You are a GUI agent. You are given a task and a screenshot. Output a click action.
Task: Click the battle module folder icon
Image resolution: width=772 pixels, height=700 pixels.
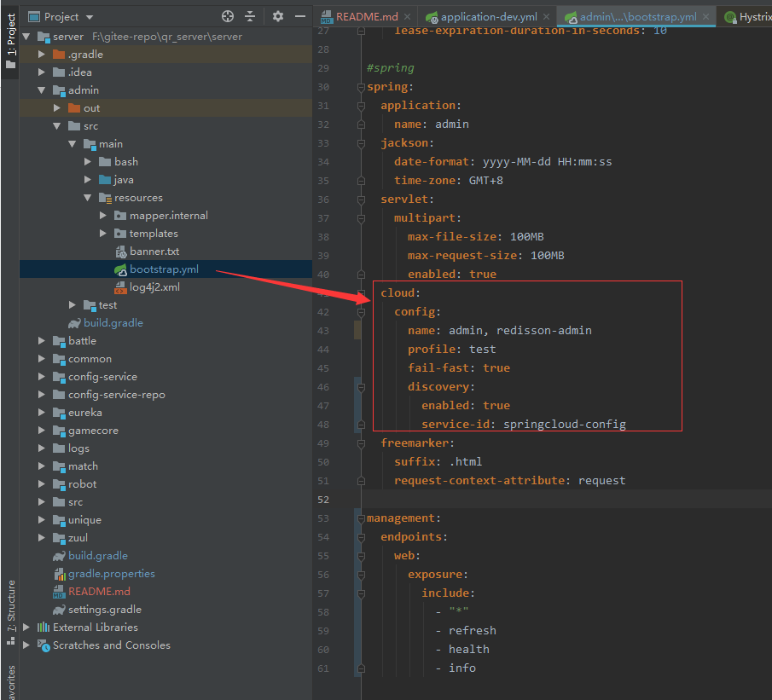tap(59, 341)
